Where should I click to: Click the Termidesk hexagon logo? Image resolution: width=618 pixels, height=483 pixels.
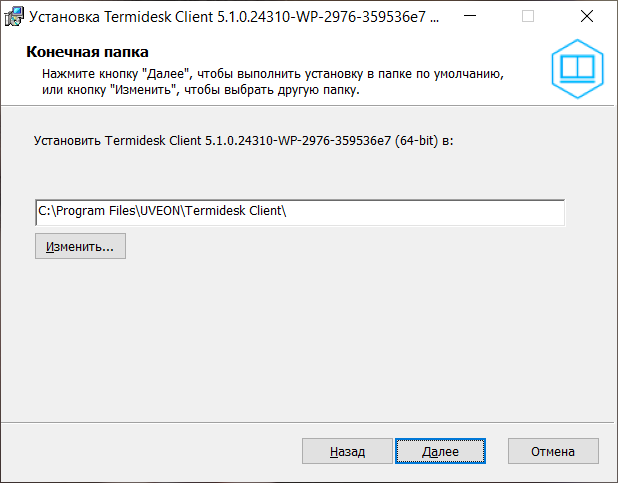pyautogui.click(x=578, y=68)
